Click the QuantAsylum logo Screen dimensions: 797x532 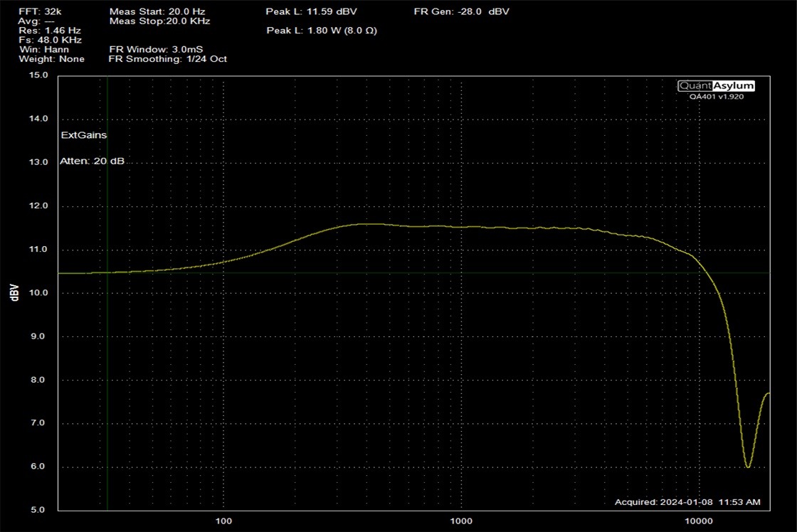(x=716, y=86)
